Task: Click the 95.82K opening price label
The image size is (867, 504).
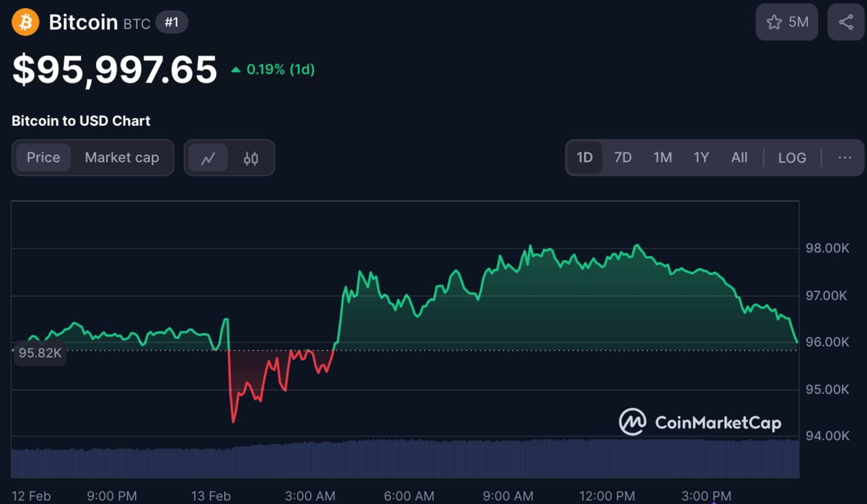Action: (x=40, y=353)
